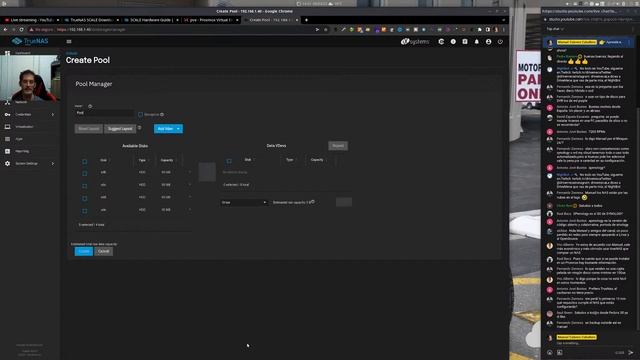Click the help icon beside Suggest Layout
This screenshot has width=640, height=360.
(140, 128)
